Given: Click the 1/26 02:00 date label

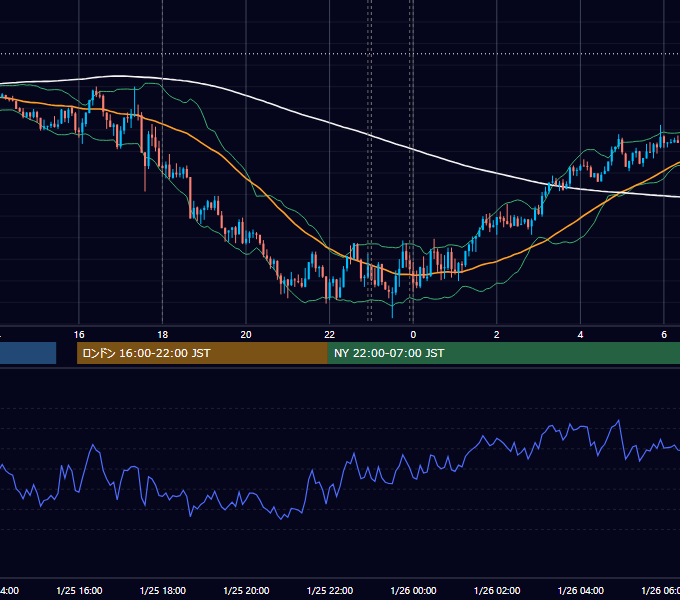Looking at the screenshot, I should (497, 591).
